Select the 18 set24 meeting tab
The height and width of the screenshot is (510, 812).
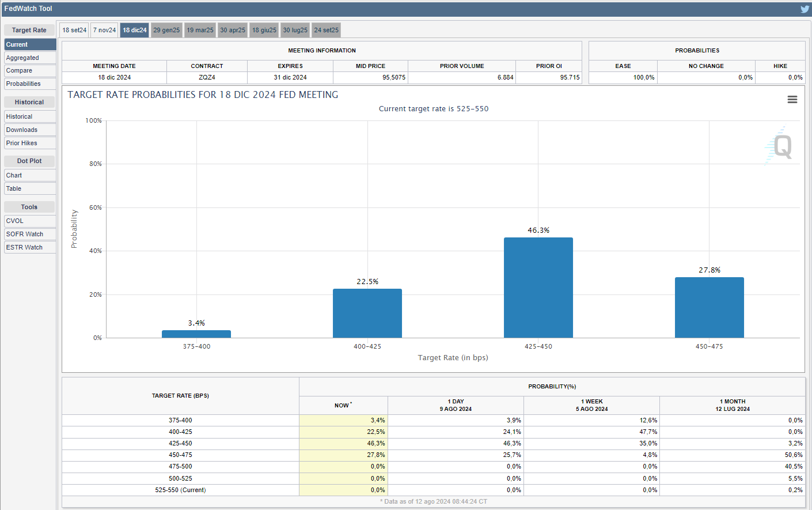point(74,30)
